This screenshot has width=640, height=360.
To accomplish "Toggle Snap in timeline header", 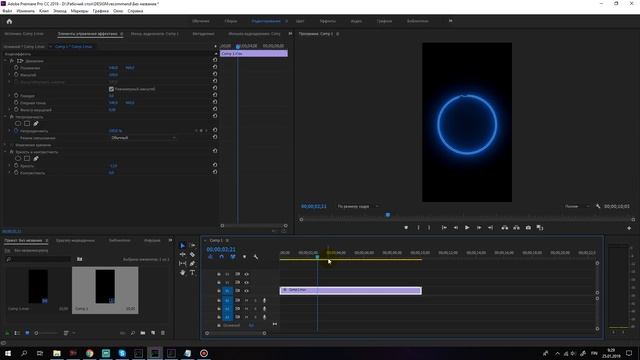I will click(221, 257).
